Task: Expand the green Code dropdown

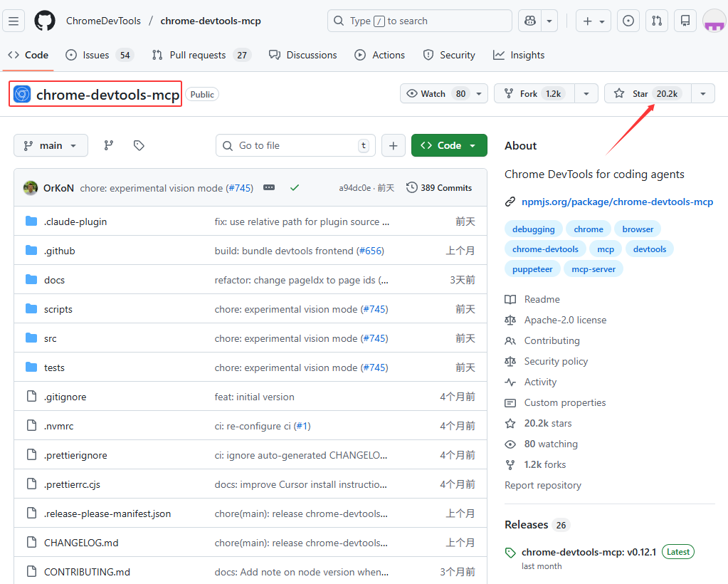Action: [449, 145]
